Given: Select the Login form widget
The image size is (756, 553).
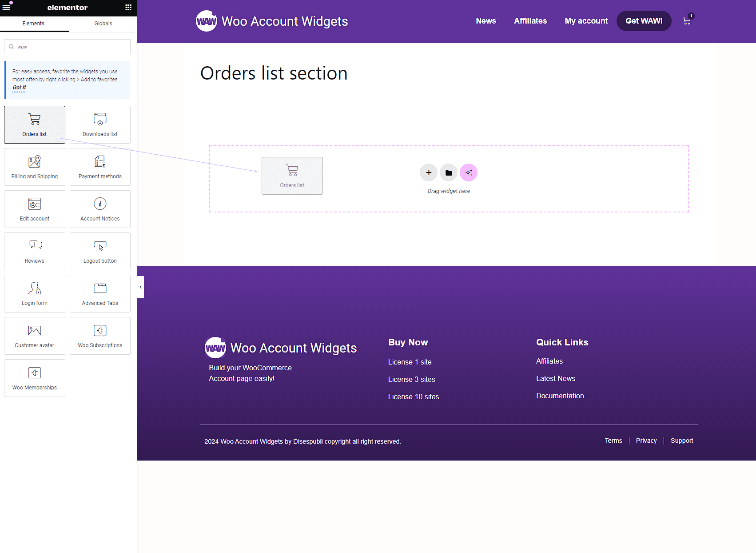Looking at the screenshot, I should 35,293.
